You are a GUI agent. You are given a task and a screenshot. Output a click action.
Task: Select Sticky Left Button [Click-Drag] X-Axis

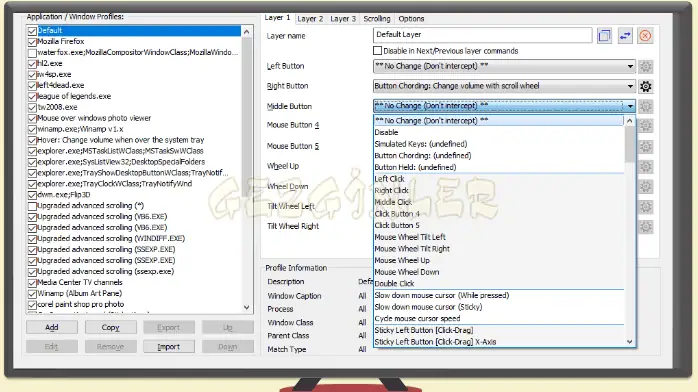(499, 342)
